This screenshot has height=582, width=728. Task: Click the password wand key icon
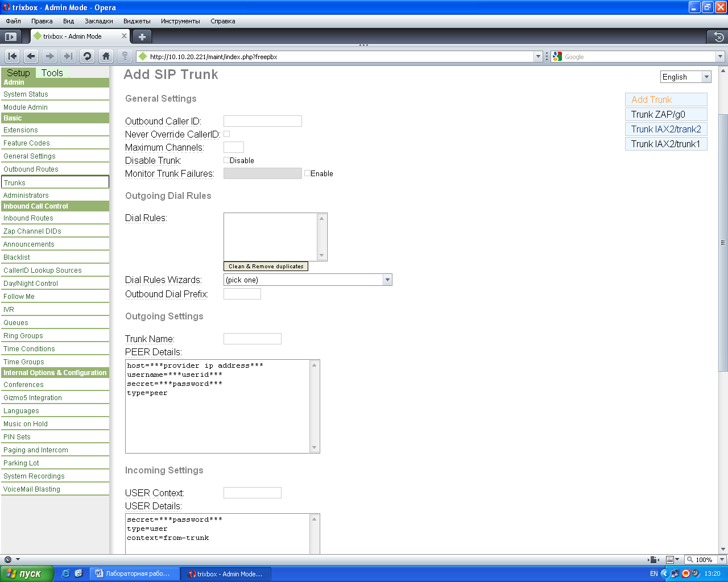click(125, 56)
